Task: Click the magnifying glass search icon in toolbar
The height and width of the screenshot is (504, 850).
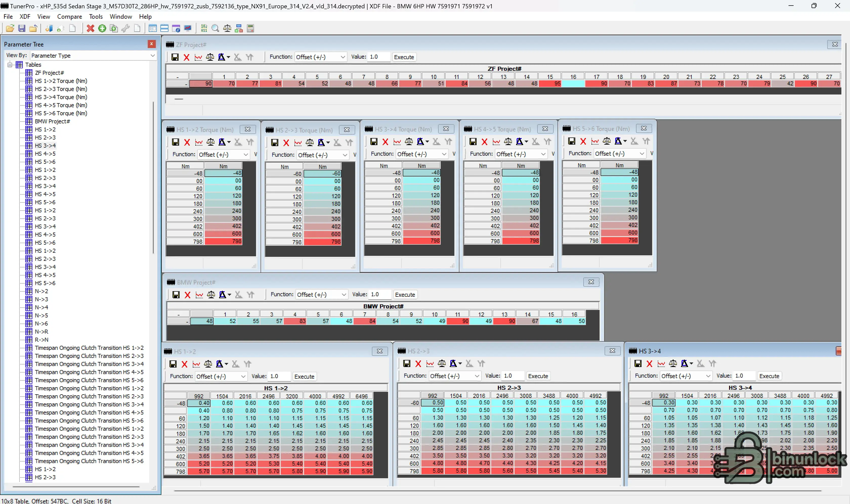Action: 215,29
